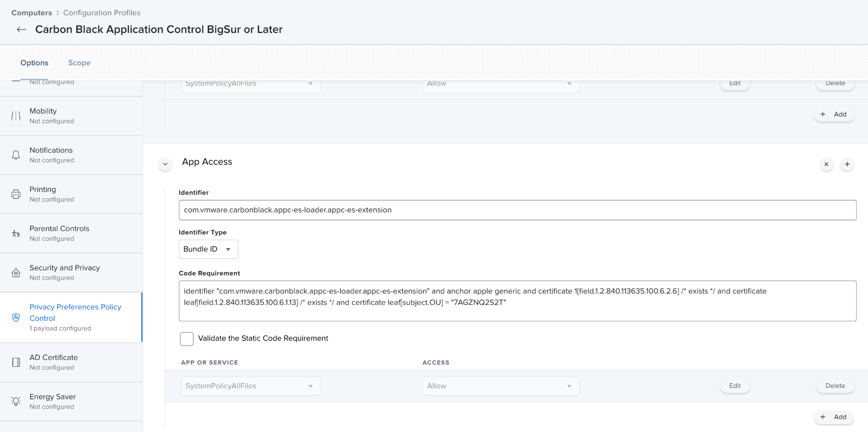The image size is (868, 432).
Task: Select Mobility in the payload sidebar
Action: [71, 116]
